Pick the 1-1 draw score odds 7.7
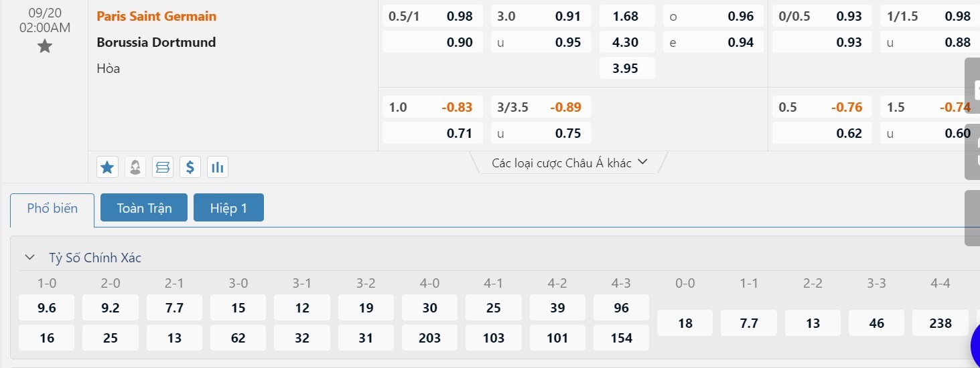 pyautogui.click(x=749, y=323)
